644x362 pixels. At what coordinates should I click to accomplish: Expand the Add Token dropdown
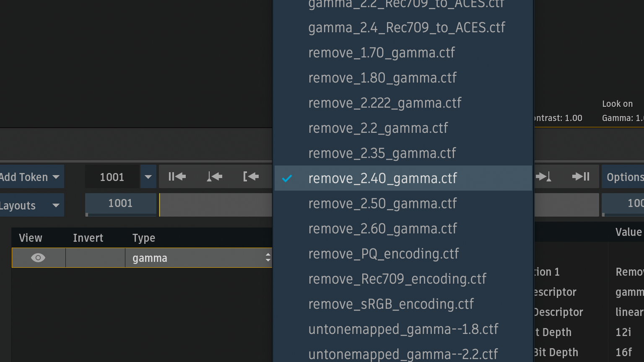(x=31, y=177)
